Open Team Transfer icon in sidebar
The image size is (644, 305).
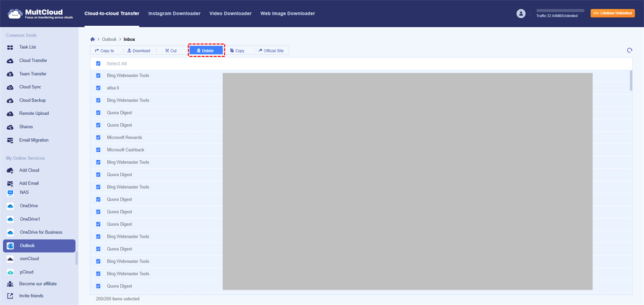(x=10, y=74)
